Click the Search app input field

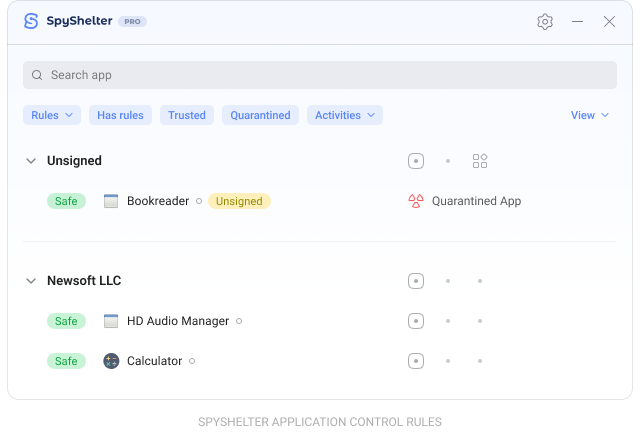click(320, 75)
